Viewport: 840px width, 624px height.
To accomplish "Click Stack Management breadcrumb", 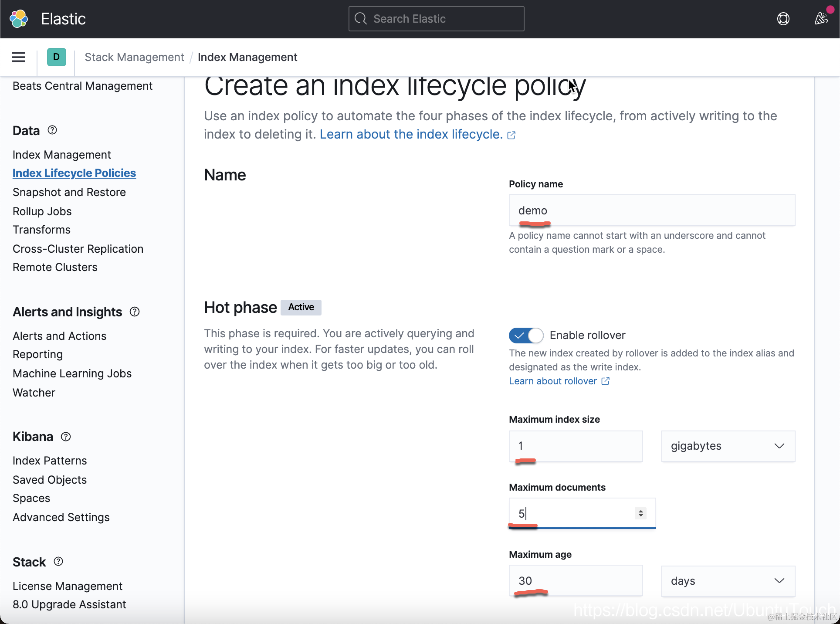I will [x=134, y=57].
